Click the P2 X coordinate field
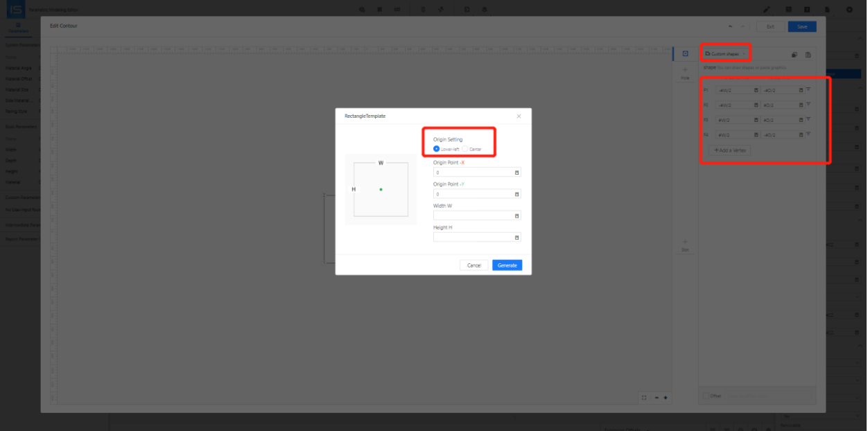This screenshot has width=868, height=431. pyautogui.click(x=738, y=105)
